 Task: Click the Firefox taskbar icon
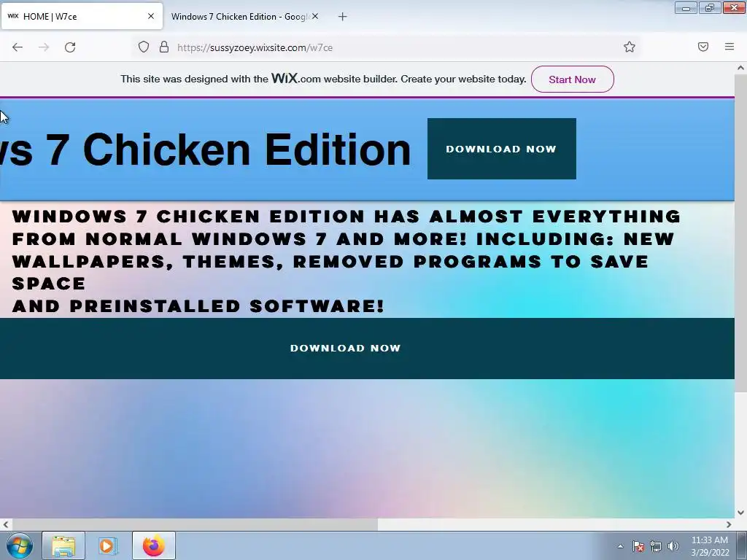click(154, 545)
